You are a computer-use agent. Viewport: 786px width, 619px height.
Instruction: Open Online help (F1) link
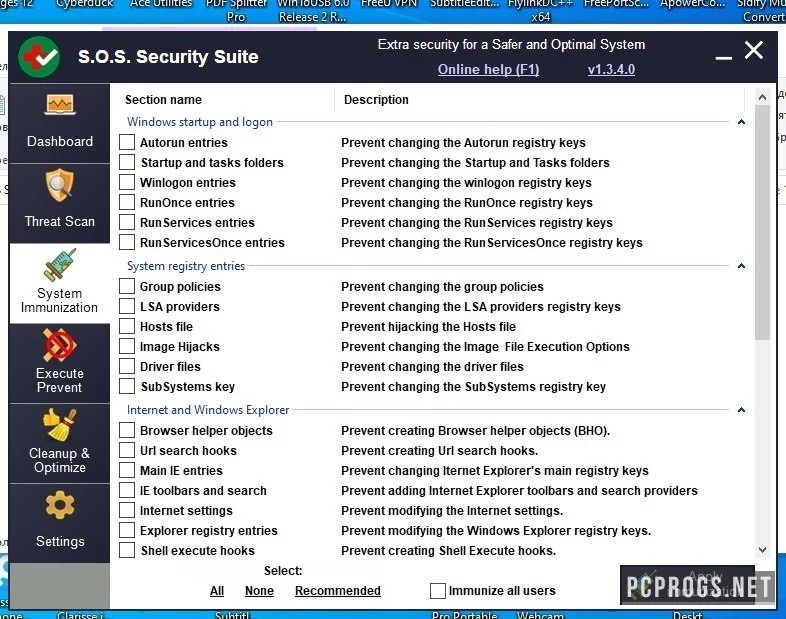488,69
